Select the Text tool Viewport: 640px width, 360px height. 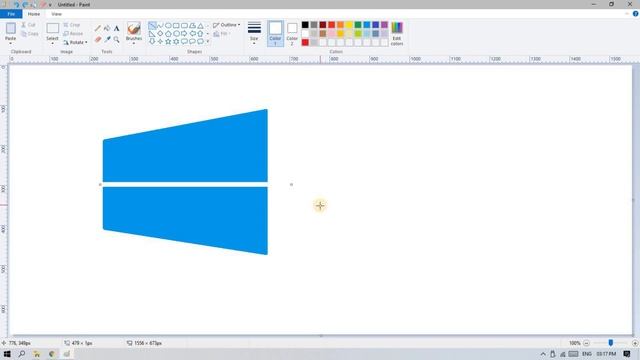coord(116,29)
